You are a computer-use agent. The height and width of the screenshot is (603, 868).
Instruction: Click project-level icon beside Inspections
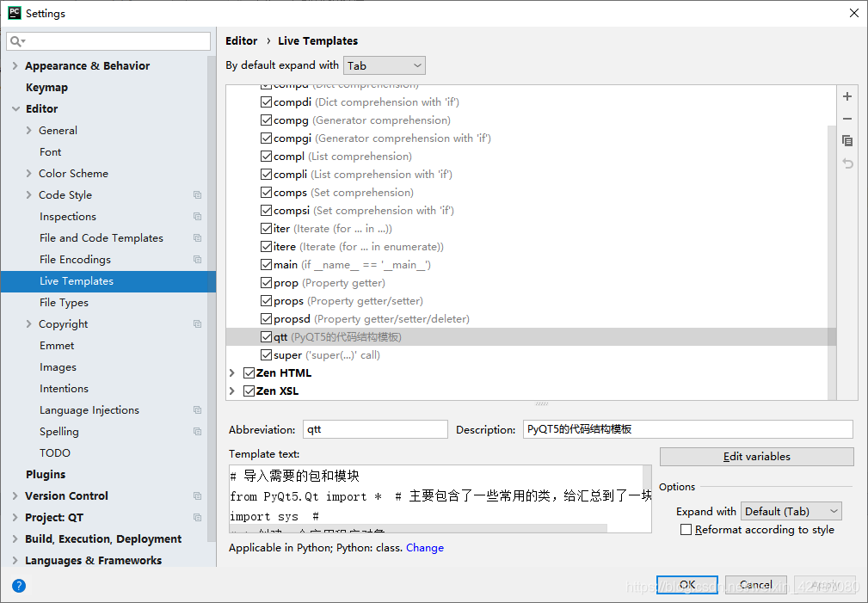point(197,217)
